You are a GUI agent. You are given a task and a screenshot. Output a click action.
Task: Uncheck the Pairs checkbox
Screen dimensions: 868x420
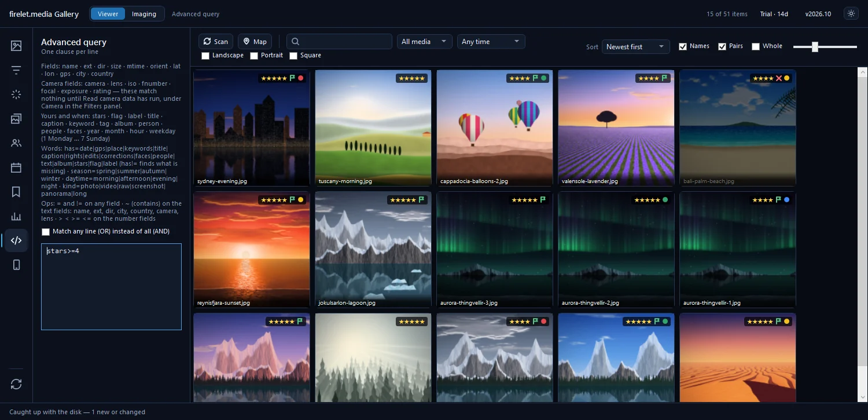point(722,46)
